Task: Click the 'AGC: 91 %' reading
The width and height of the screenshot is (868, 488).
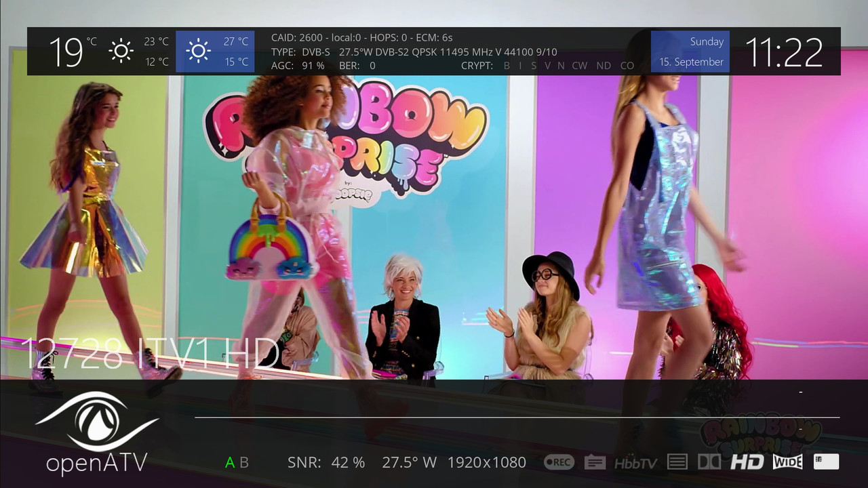Action: click(298, 66)
